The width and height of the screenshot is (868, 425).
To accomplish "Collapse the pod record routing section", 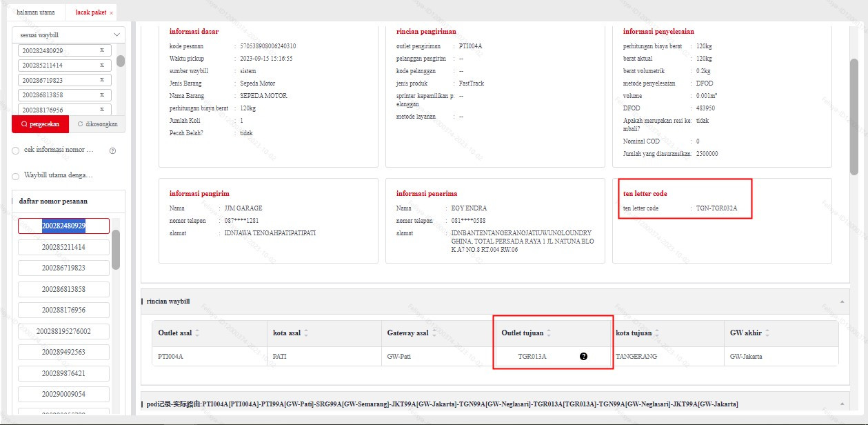I will (x=841, y=404).
